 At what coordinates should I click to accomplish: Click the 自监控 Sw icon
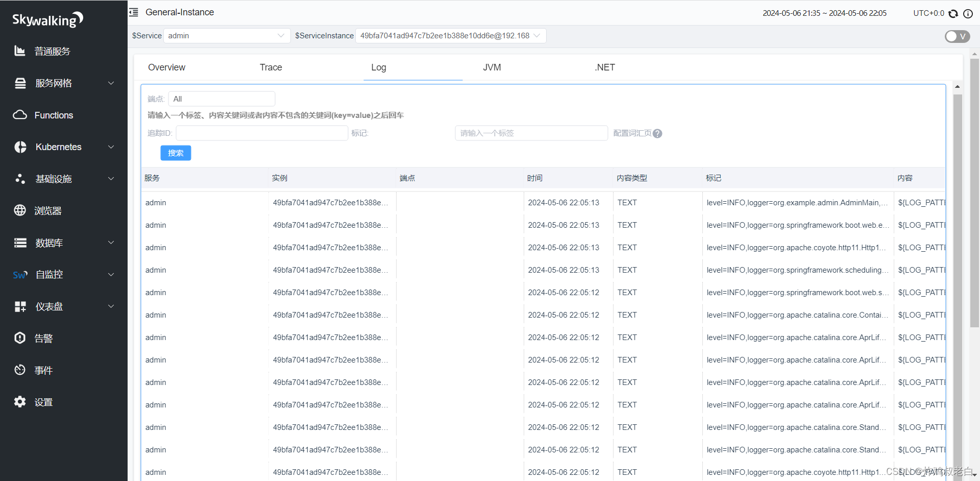[x=20, y=275]
